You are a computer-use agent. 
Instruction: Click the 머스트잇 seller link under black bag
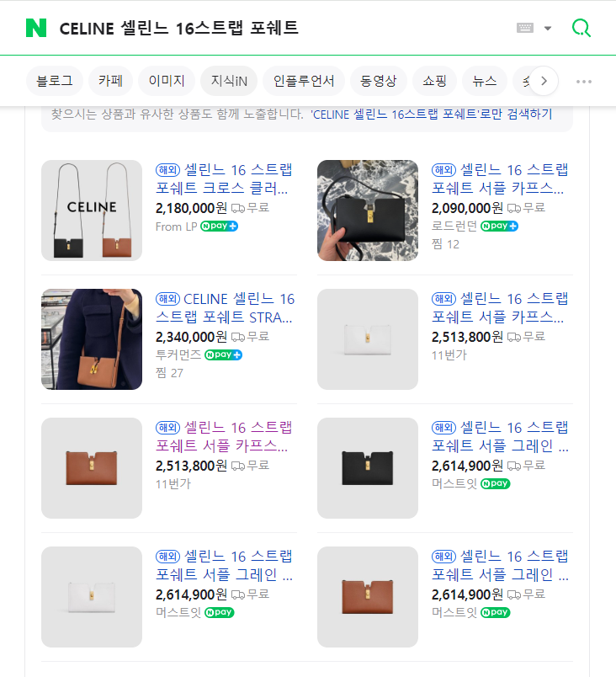pos(454,483)
